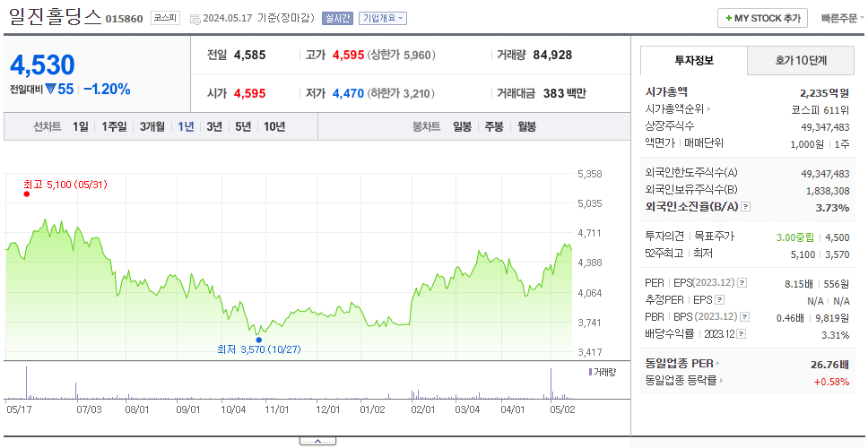Open help icon next to 추정PER EPS
This screenshot has height=448, width=868.
click(x=719, y=300)
